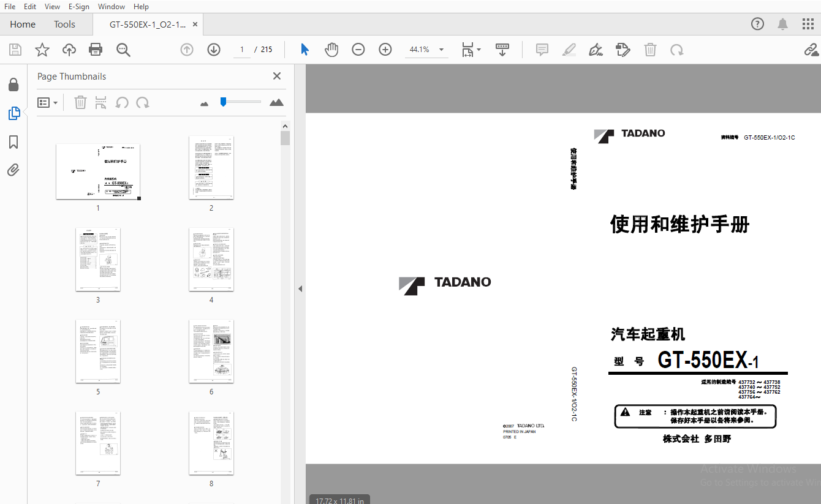This screenshot has height=504, width=821.
Task: Go to the next page with down arrow
Action: click(214, 50)
